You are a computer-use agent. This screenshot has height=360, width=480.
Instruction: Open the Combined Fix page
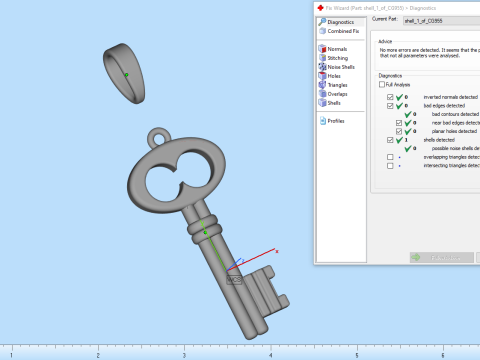coord(343,31)
